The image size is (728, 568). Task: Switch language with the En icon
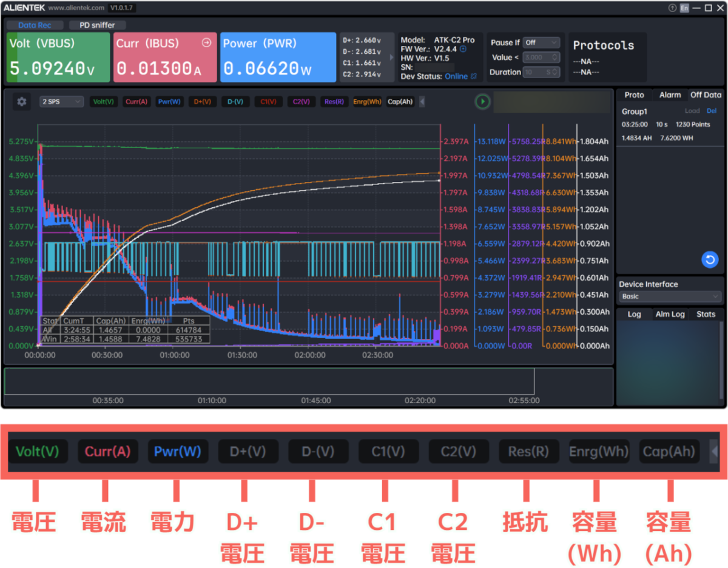point(684,8)
